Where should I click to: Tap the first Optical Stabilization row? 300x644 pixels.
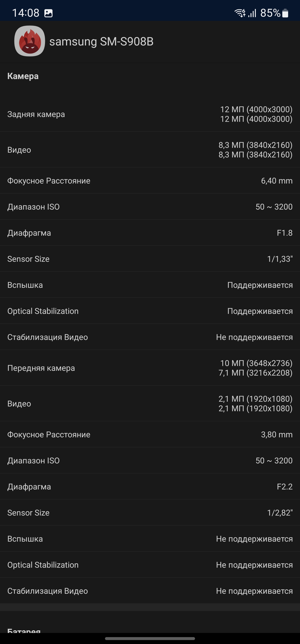point(150,311)
